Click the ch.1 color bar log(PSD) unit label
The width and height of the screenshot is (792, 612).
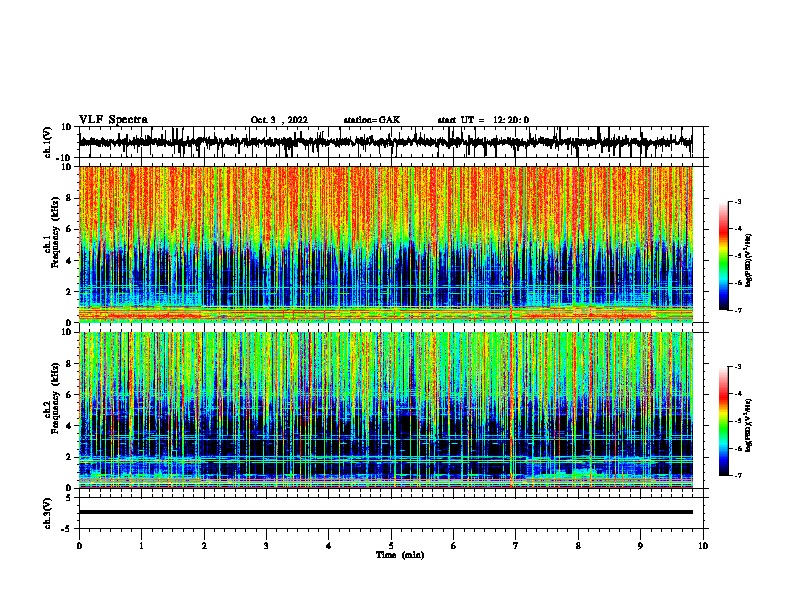[748, 260]
